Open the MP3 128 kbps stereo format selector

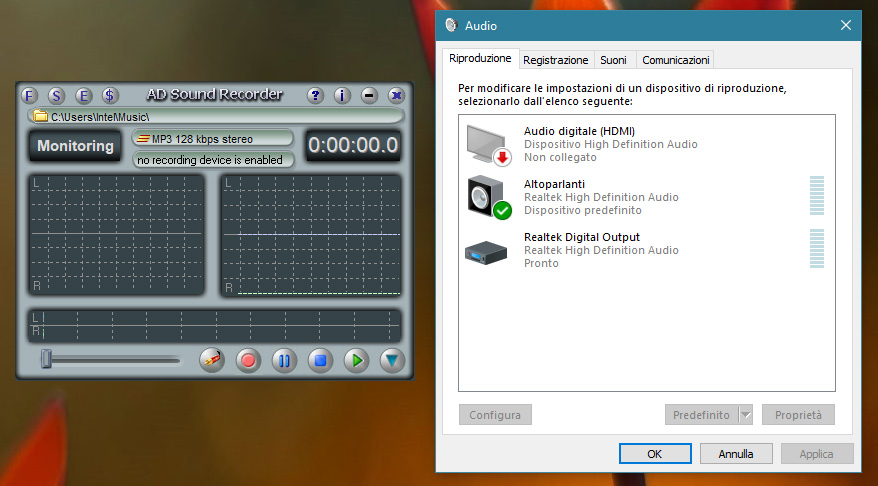point(213,138)
